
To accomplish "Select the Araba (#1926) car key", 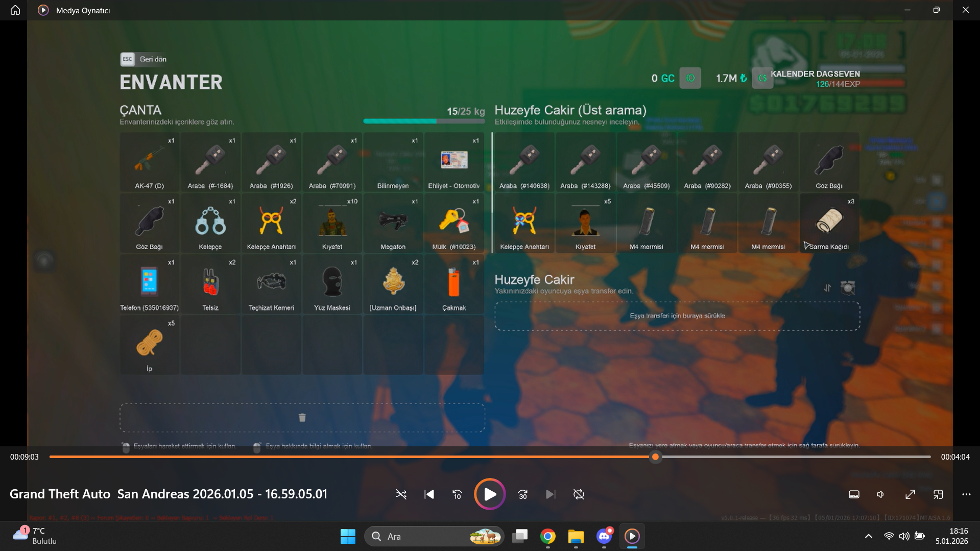I will [271, 162].
